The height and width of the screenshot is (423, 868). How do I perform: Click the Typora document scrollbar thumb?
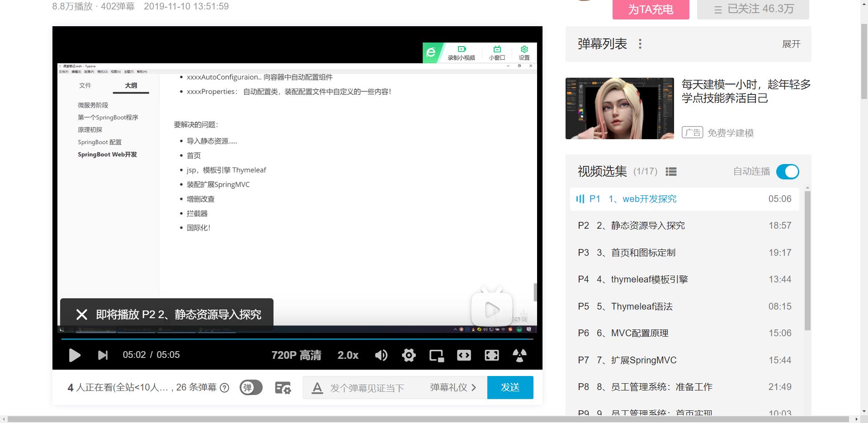point(535,292)
